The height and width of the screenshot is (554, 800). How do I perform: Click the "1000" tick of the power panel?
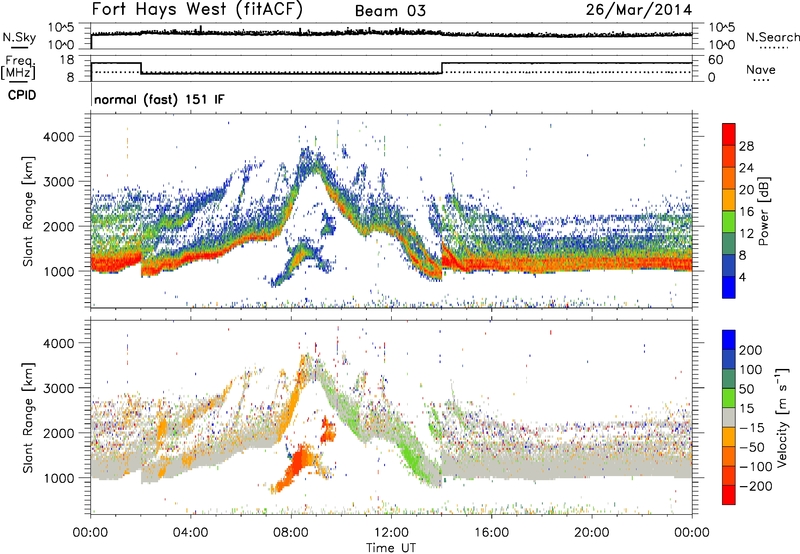pos(58,271)
